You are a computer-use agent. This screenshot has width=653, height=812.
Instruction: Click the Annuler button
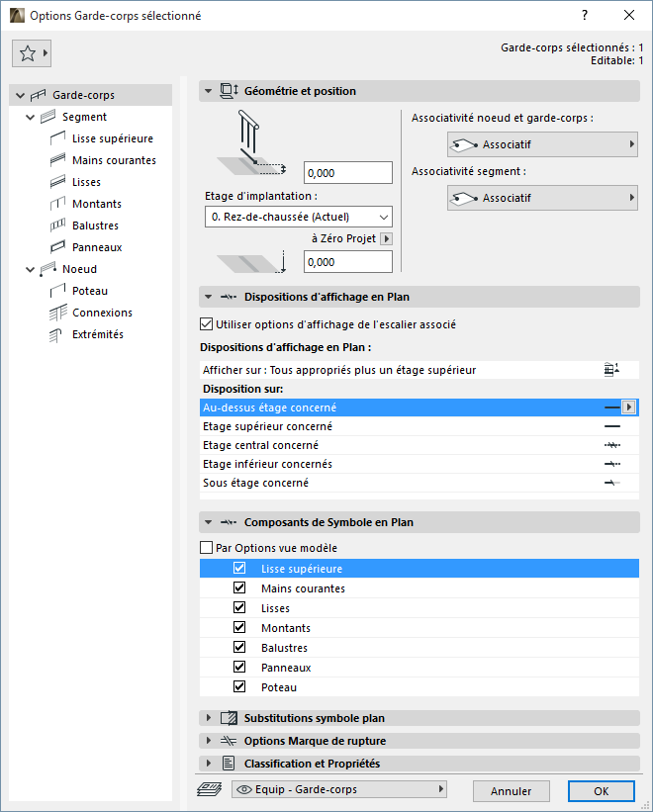[x=511, y=791]
